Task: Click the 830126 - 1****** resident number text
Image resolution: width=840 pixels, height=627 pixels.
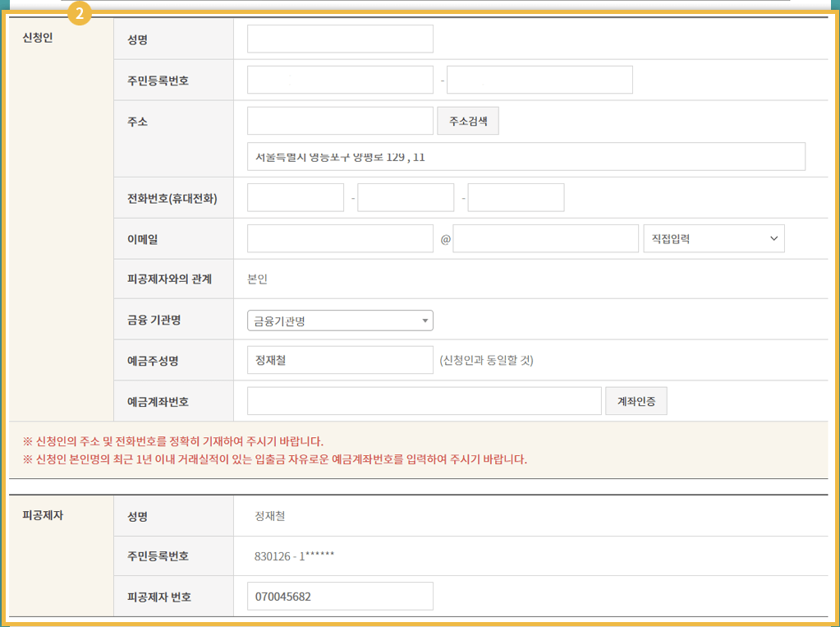Action: click(x=294, y=556)
